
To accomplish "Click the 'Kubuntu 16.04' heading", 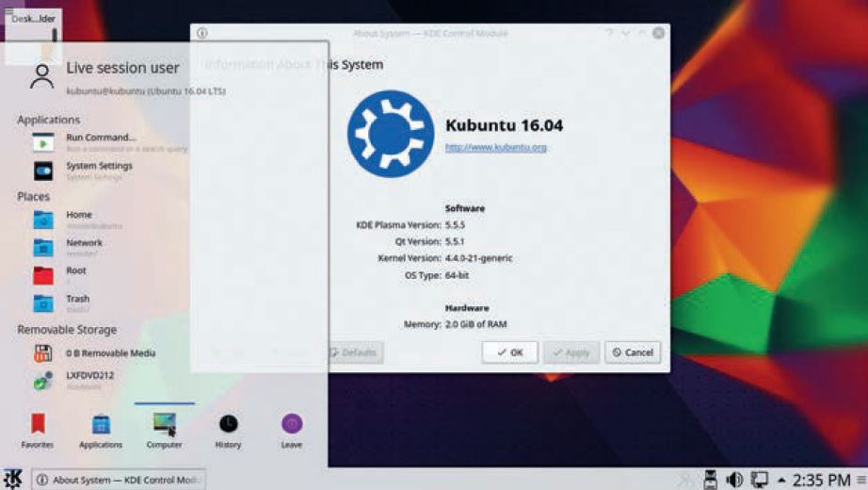I will (x=505, y=125).
